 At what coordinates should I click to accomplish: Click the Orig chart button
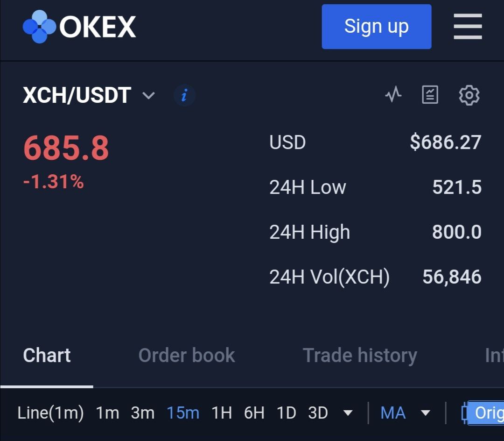point(486,413)
